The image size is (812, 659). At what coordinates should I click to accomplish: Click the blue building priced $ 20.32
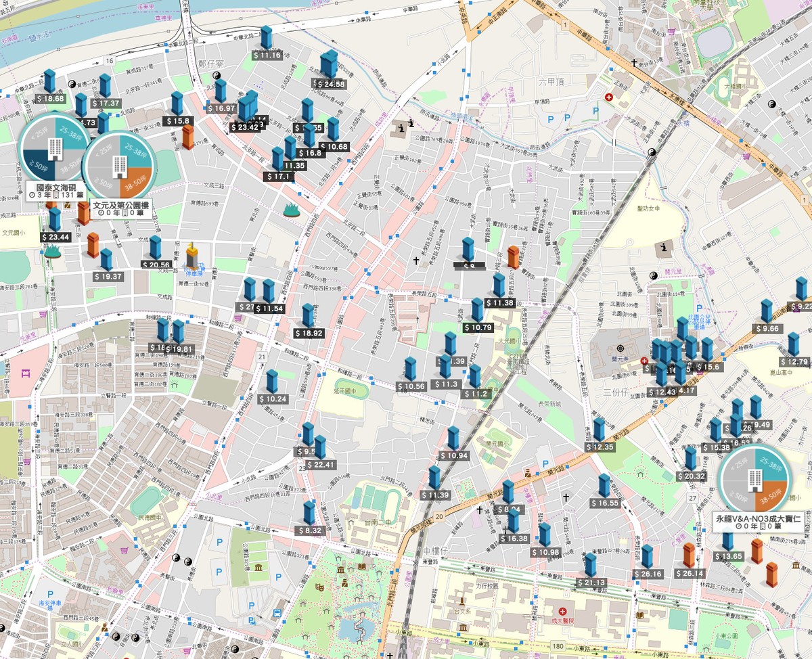pos(690,459)
